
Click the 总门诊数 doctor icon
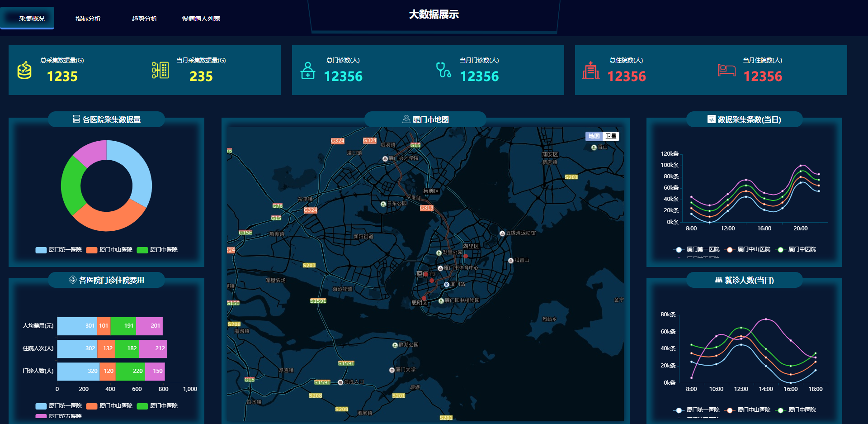tap(308, 70)
